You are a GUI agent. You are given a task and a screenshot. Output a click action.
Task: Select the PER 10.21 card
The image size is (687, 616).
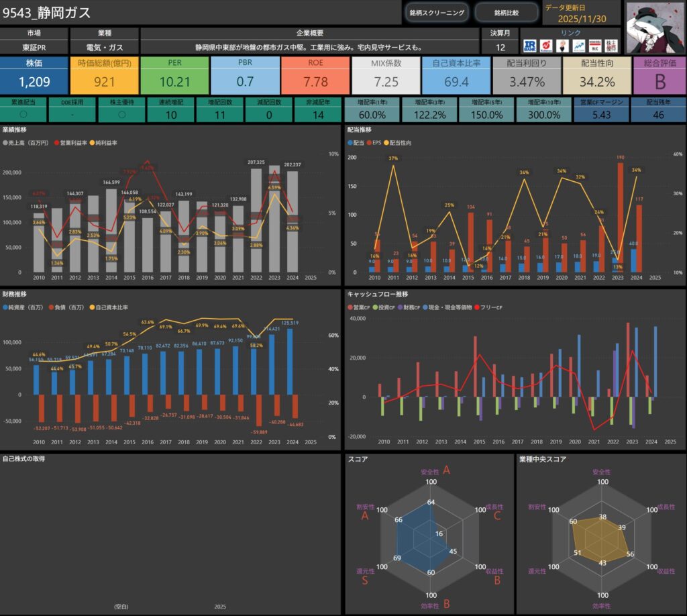[x=174, y=75]
